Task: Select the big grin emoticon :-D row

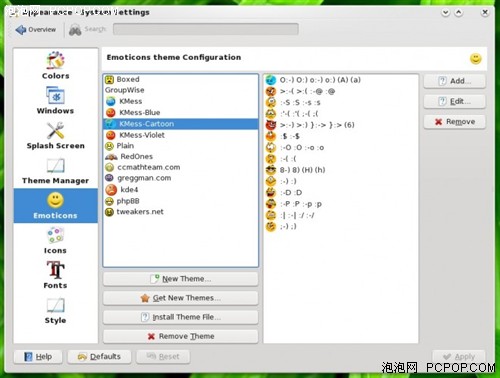Action: (x=341, y=193)
